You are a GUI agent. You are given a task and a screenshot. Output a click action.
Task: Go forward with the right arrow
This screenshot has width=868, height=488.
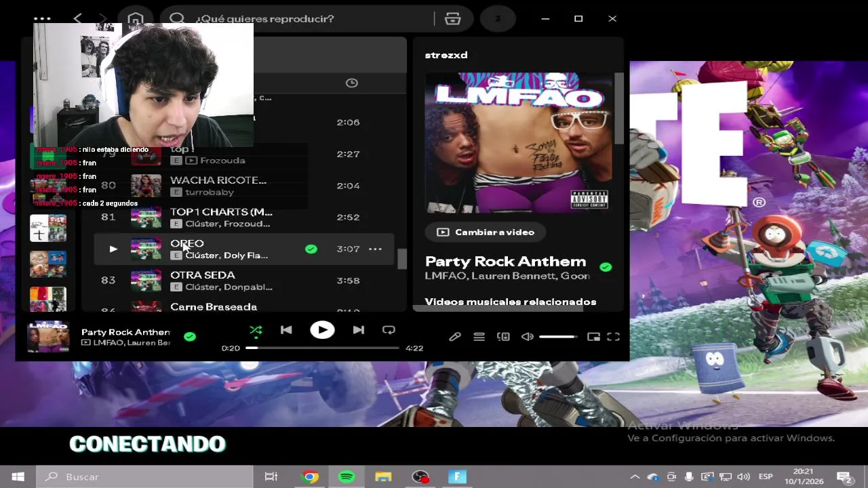click(103, 18)
